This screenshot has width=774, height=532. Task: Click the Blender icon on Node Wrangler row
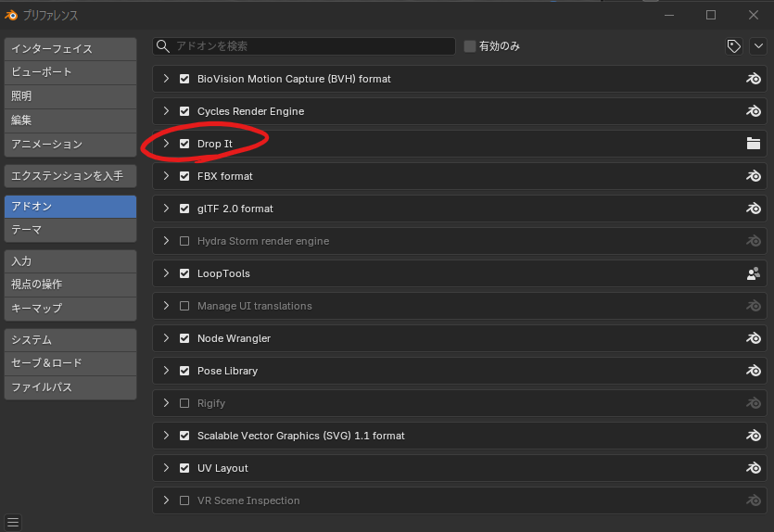tap(753, 338)
